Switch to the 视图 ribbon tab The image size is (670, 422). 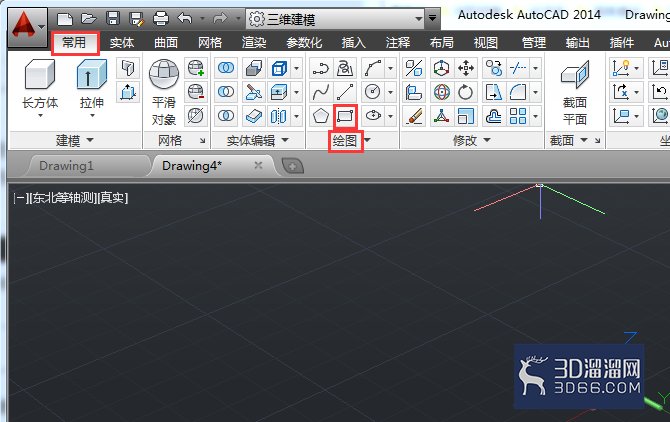pyautogui.click(x=486, y=43)
